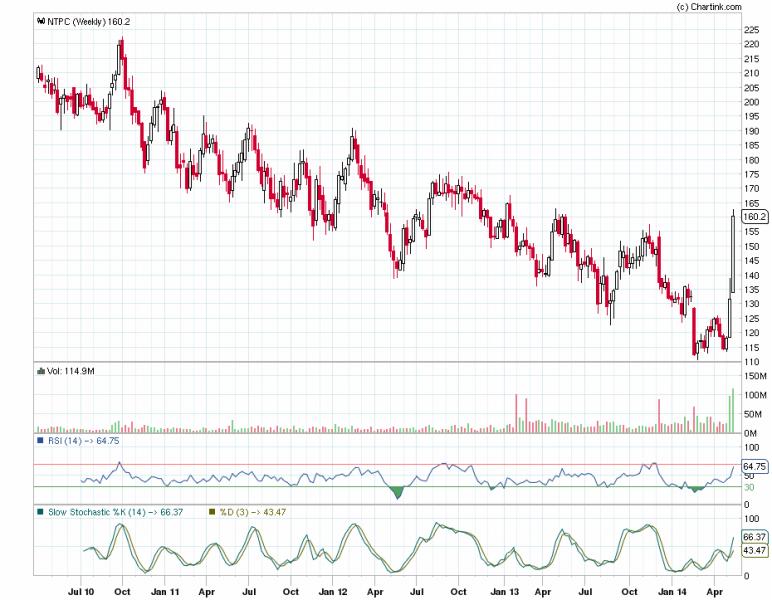Click the "Jan 12" date axis label
The width and height of the screenshot is (772, 600).
333,592
